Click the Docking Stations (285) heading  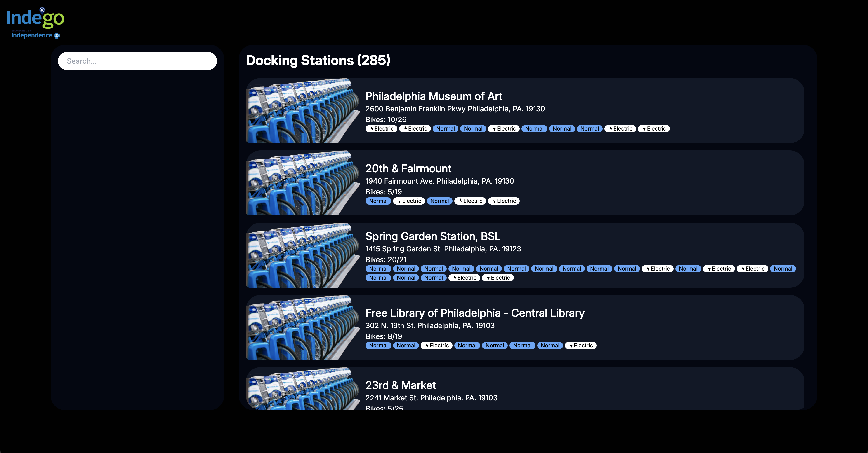[318, 60]
